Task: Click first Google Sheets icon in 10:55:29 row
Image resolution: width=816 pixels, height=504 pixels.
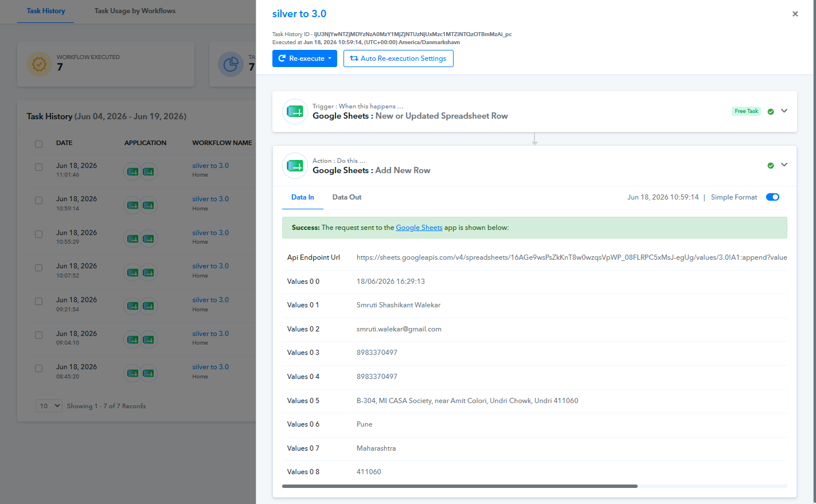Action: click(x=132, y=239)
